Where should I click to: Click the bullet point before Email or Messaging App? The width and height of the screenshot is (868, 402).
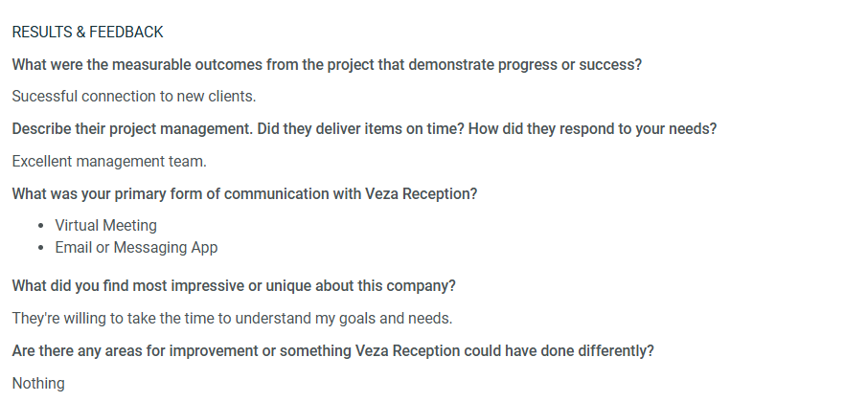click(x=41, y=248)
